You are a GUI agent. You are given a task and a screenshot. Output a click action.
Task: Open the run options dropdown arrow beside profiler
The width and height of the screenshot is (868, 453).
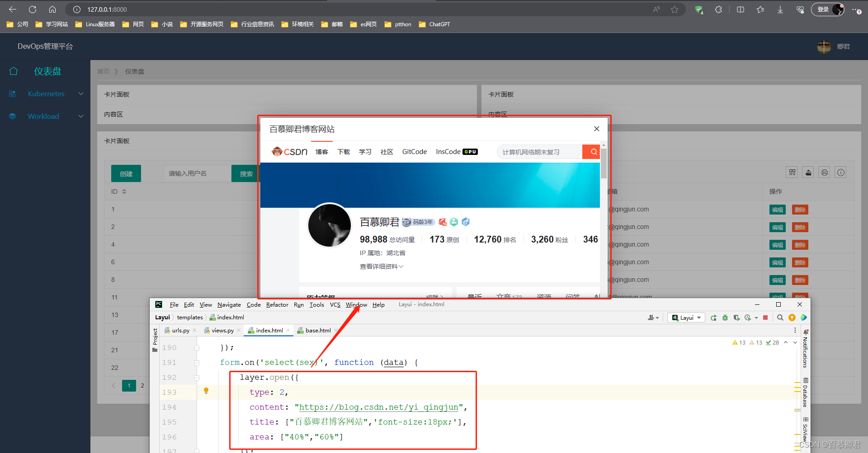click(756, 318)
